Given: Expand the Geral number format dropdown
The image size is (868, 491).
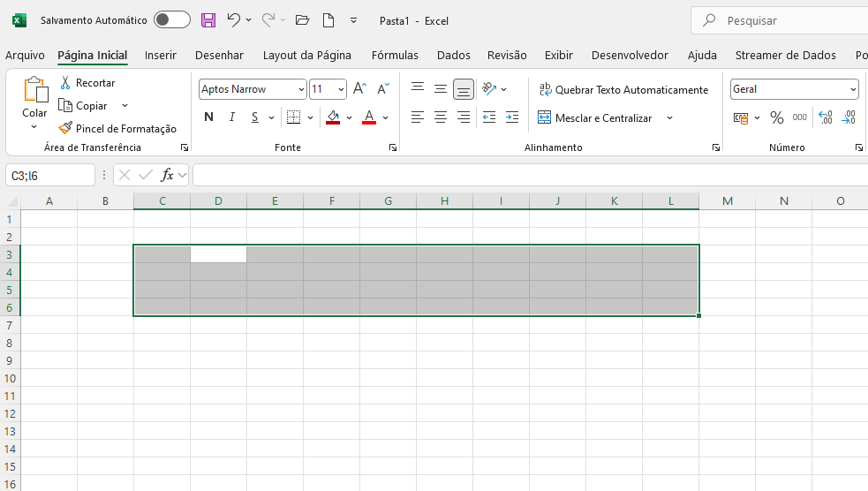Looking at the screenshot, I should [x=853, y=89].
